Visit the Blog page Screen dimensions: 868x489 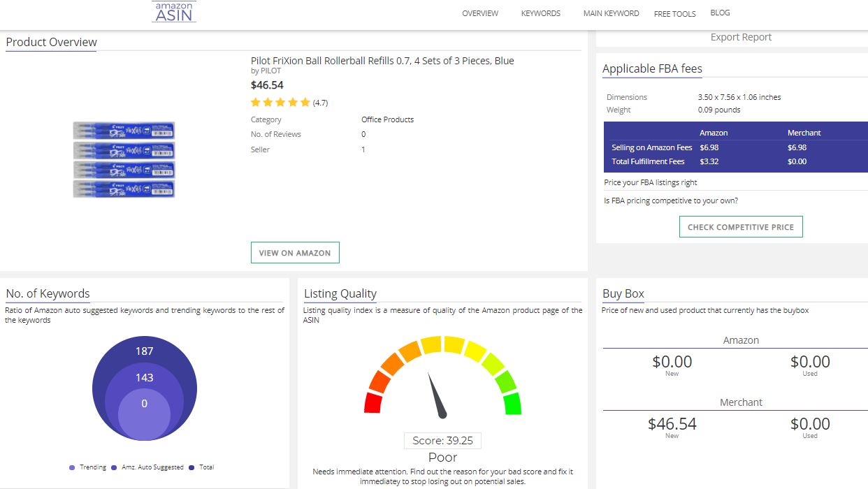[720, 13]
